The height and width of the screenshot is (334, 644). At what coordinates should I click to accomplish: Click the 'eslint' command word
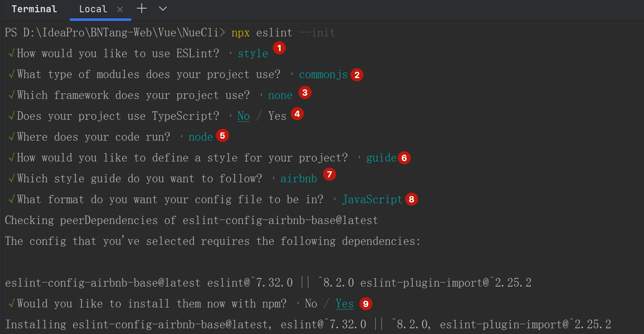274,33
